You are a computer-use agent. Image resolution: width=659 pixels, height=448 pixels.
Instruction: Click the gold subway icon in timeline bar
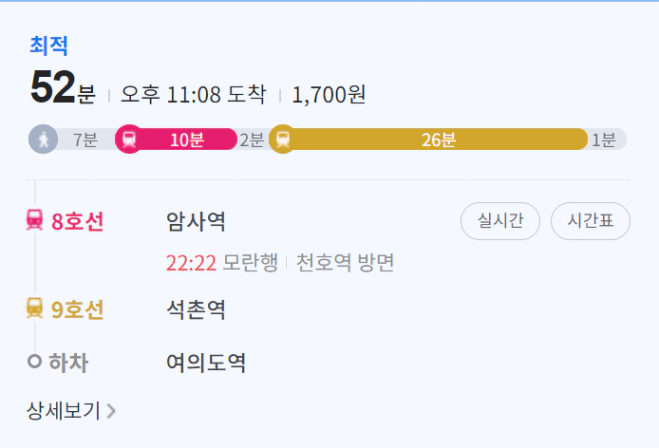(283, 139)
